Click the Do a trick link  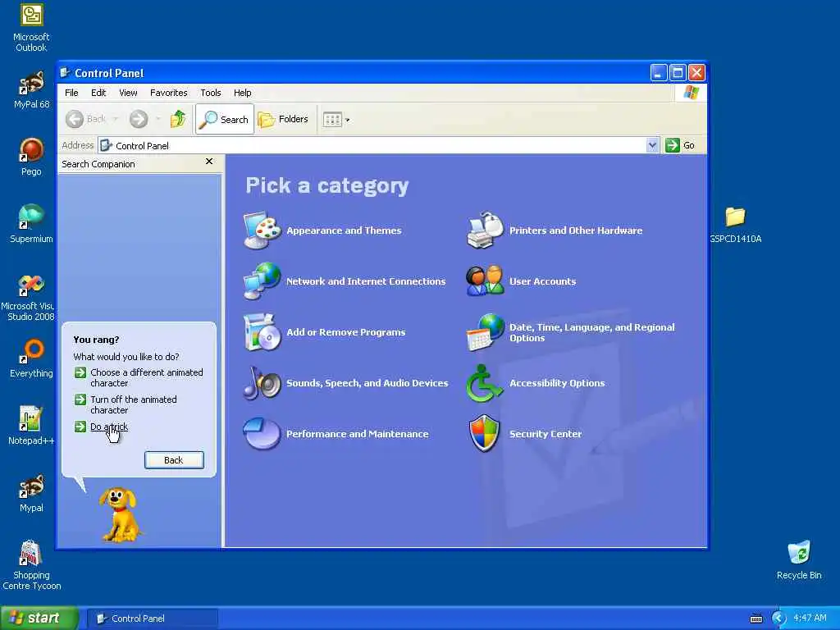(109, 427)
